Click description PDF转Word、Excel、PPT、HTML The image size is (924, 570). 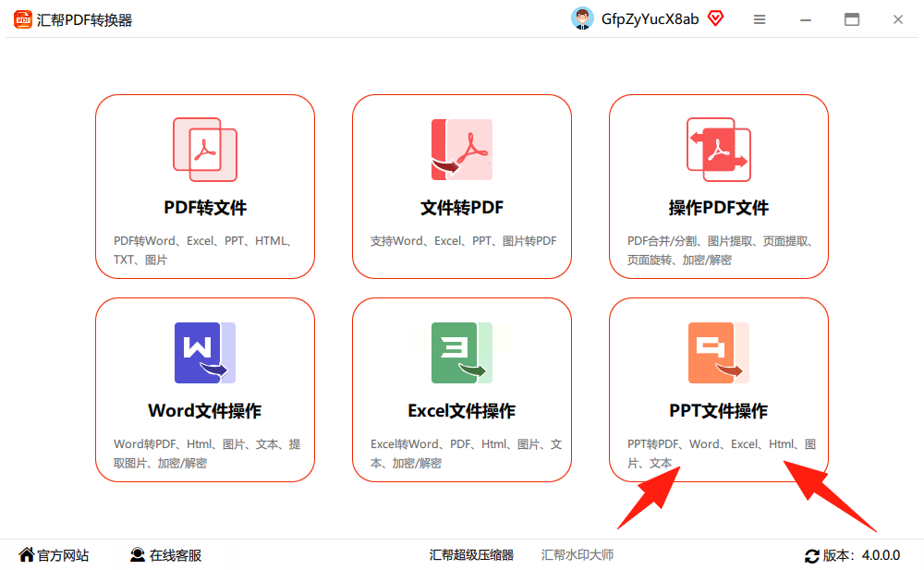(202, 250)
